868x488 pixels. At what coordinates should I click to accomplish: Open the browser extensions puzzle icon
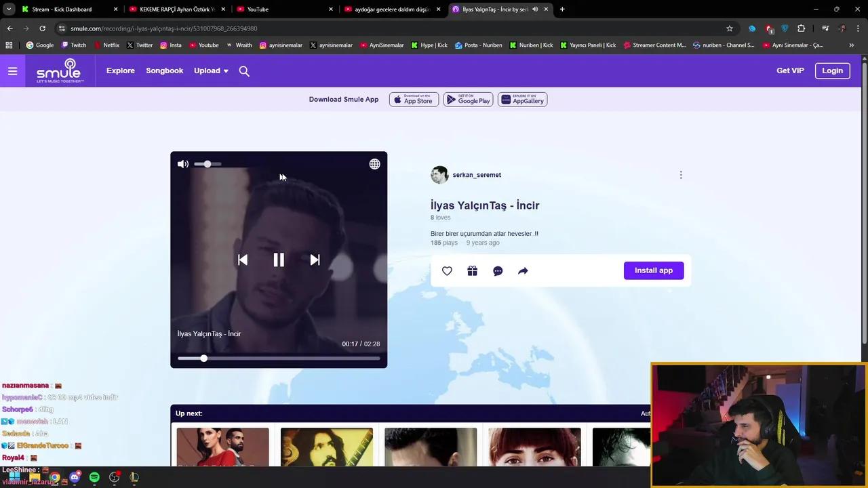[x=801, y=28]
